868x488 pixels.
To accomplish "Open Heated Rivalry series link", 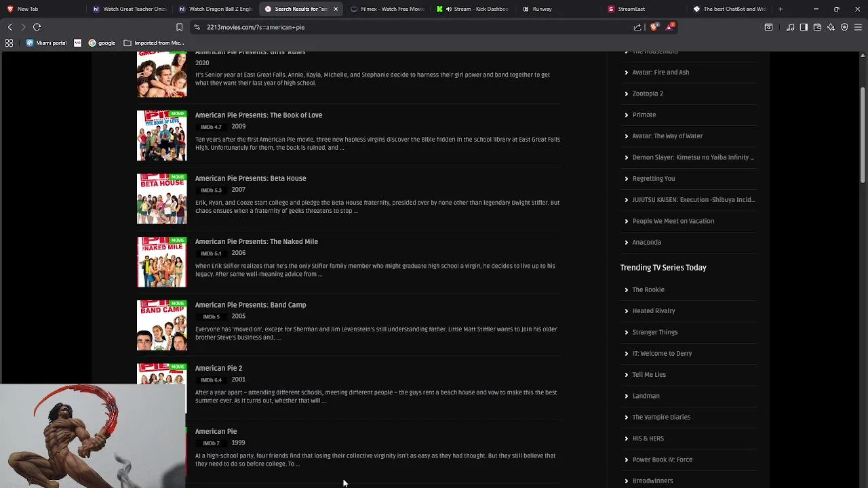I will [654, 311].
